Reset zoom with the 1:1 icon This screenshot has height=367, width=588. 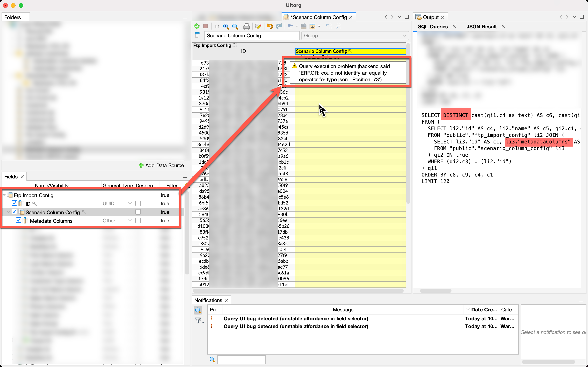pos(217,26)
